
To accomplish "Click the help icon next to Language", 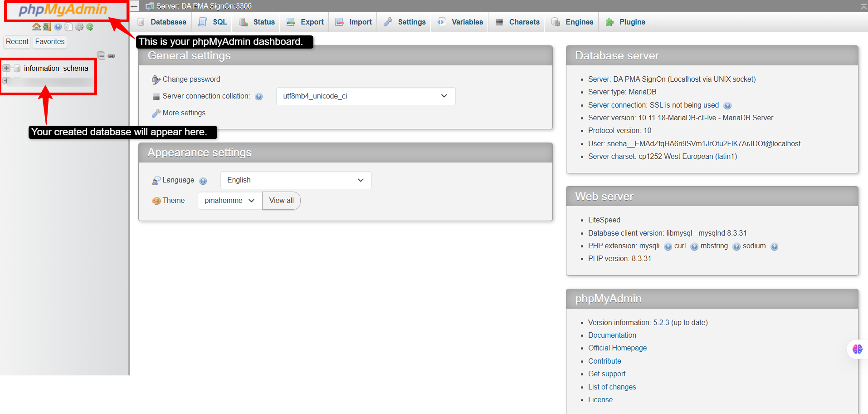I will tap(203, 181).
